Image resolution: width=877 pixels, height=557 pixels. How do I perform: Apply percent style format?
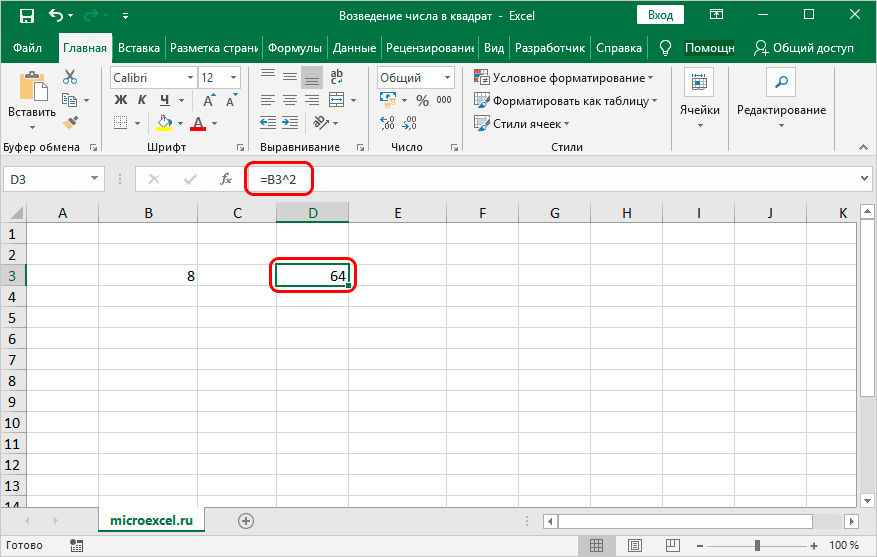[x=421, y=100]
